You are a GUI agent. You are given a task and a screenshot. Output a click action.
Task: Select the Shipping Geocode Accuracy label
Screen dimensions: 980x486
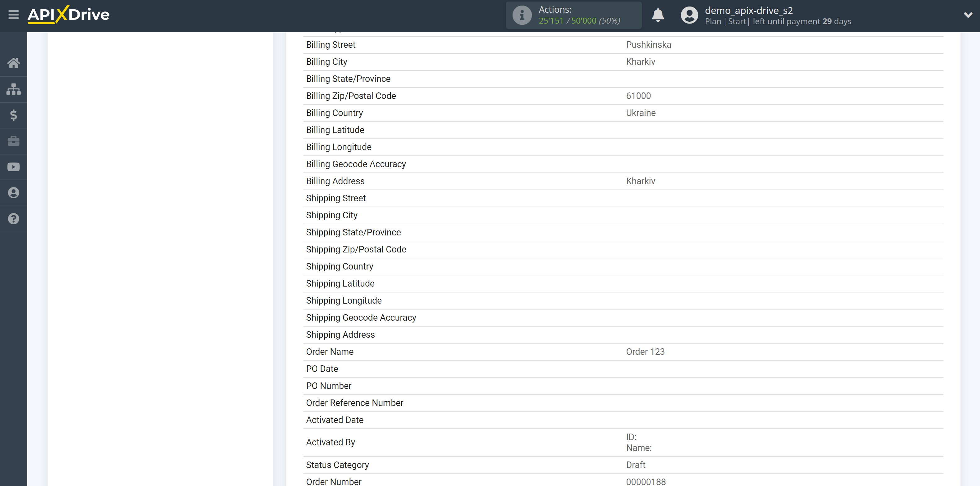point(361,318)
